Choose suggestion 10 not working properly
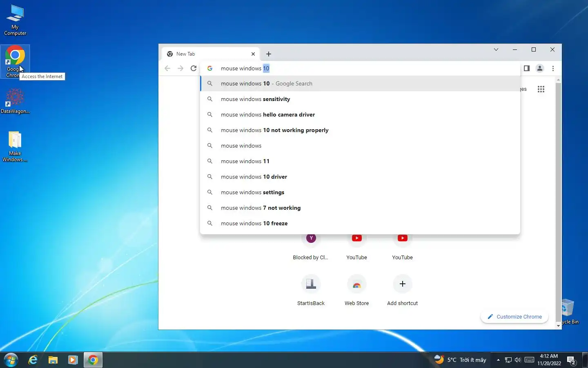The image size is (588, 368). 360,130
